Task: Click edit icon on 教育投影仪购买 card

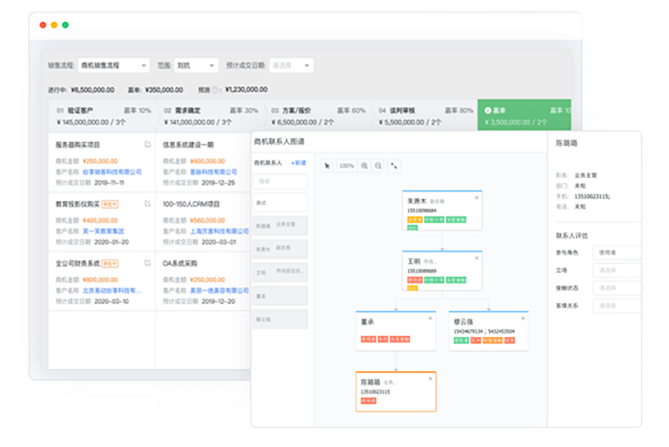Action: [148, 204]
